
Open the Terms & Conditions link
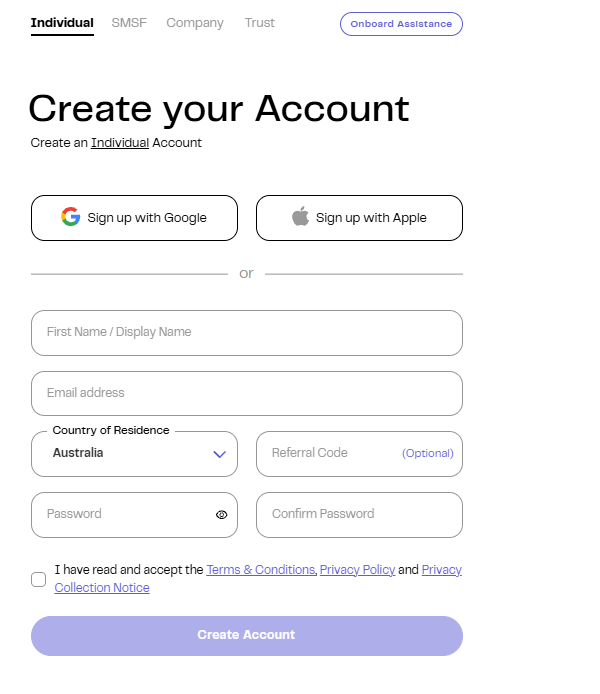pyautogui.click(x=260, y=570)
